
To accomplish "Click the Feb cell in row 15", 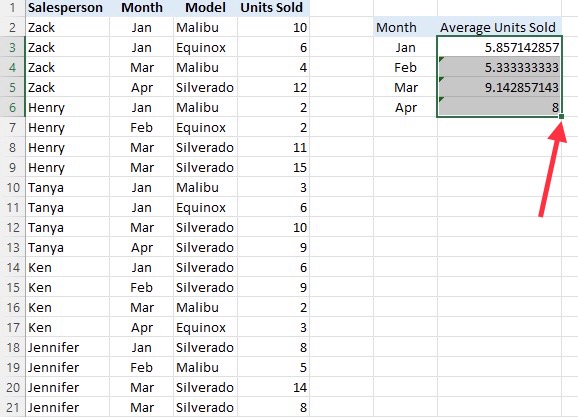I will click(x=142, y=287).
